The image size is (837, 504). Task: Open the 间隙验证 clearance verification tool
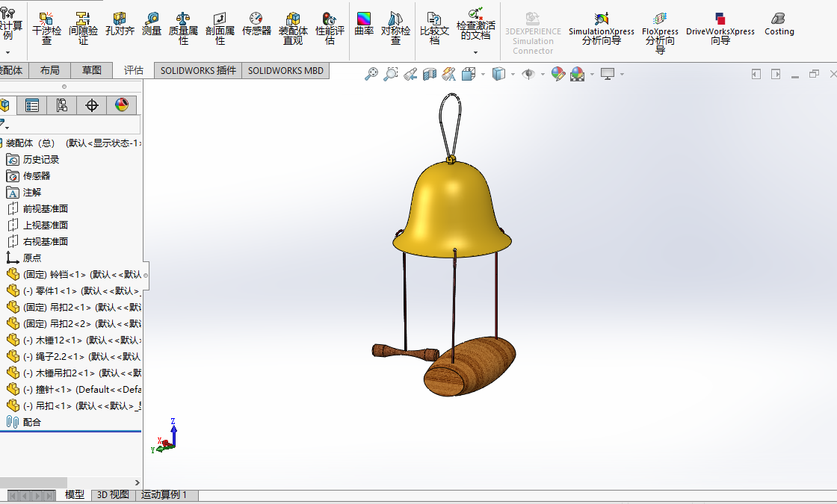(83, 29)
